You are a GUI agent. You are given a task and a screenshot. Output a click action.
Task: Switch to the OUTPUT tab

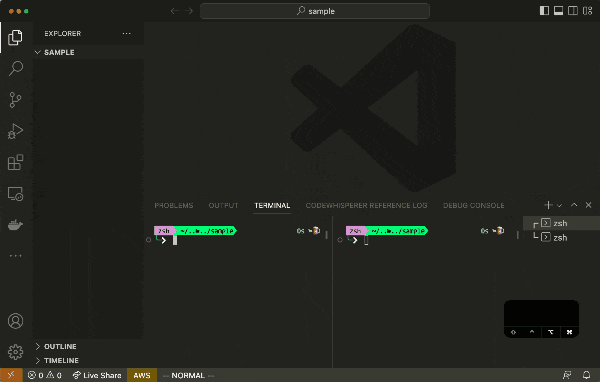[223, 206]
